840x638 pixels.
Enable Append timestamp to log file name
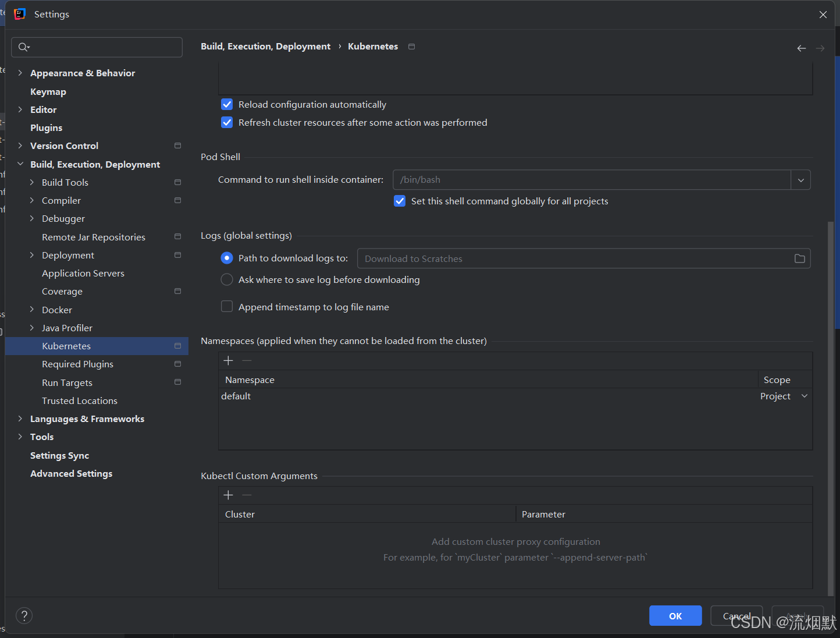[x=227, y=306]
